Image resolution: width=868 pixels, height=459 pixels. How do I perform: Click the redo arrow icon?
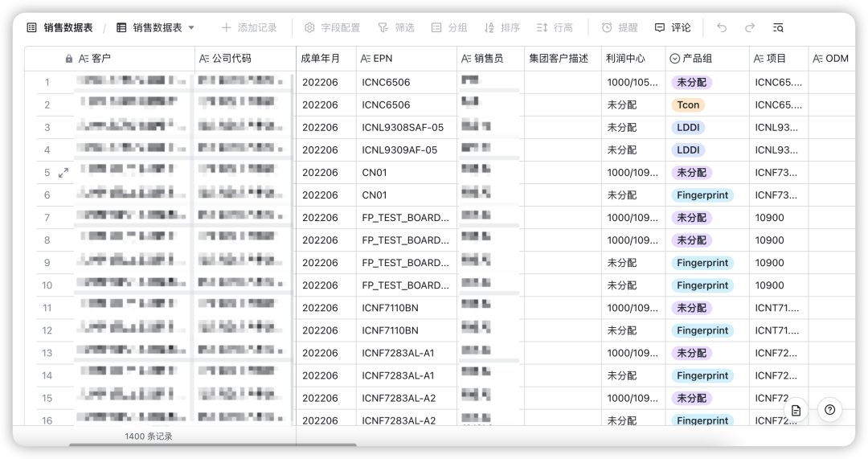pyautogui.click(x=750, y=28)
